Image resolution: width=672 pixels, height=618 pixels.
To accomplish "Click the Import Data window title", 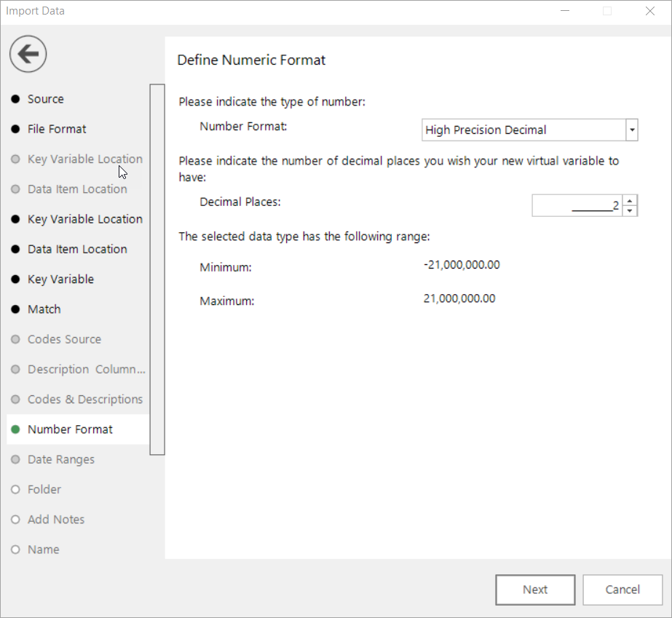I will [x=35, y=11].
